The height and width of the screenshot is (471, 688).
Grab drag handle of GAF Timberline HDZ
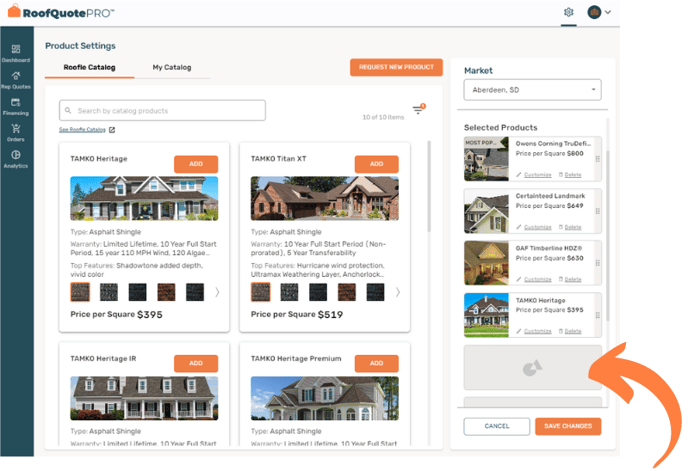pos(598,263)
